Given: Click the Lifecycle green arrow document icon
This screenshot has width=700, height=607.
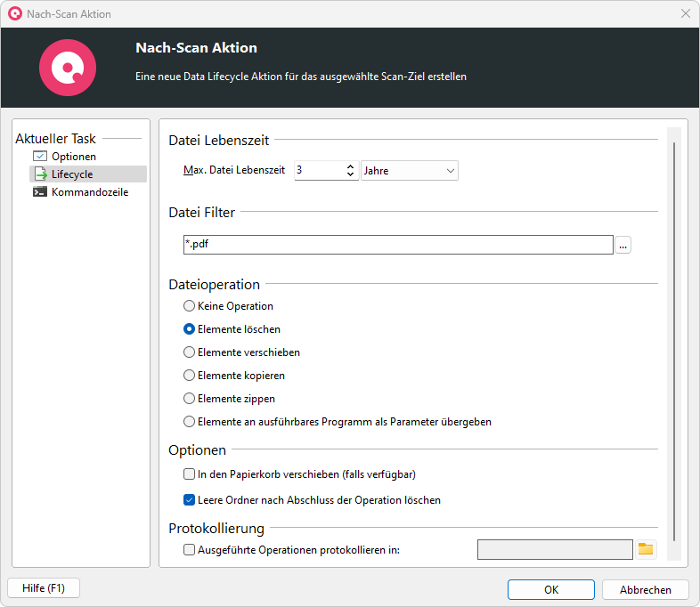Looking at the screenshot, I should click(40, 174).
